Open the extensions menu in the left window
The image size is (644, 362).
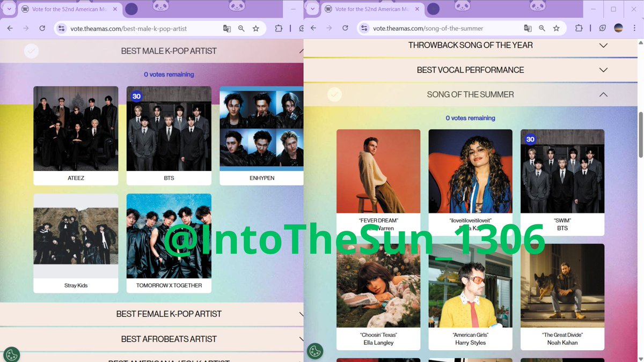point(279,28)
